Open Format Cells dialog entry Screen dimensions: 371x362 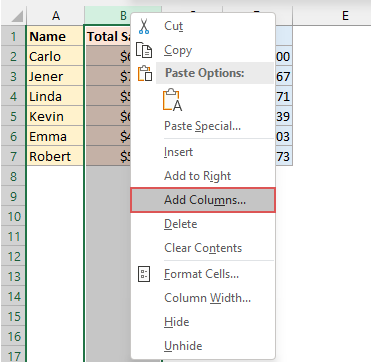click(x=203, y=274)
